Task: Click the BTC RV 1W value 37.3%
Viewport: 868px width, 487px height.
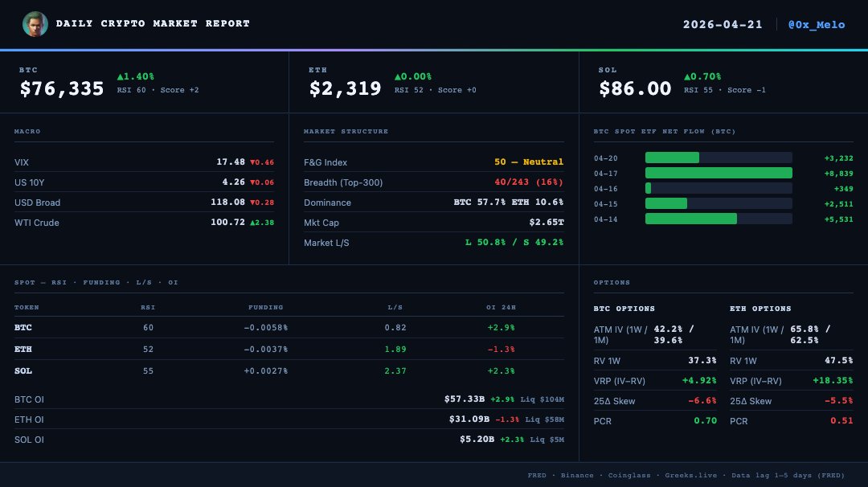Action: point(702,360)
